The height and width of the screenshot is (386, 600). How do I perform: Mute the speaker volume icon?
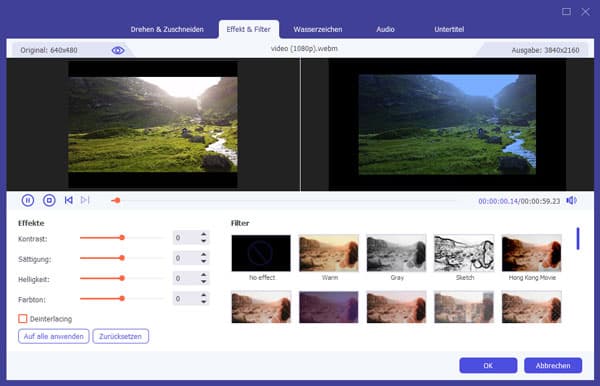point(571,200)
